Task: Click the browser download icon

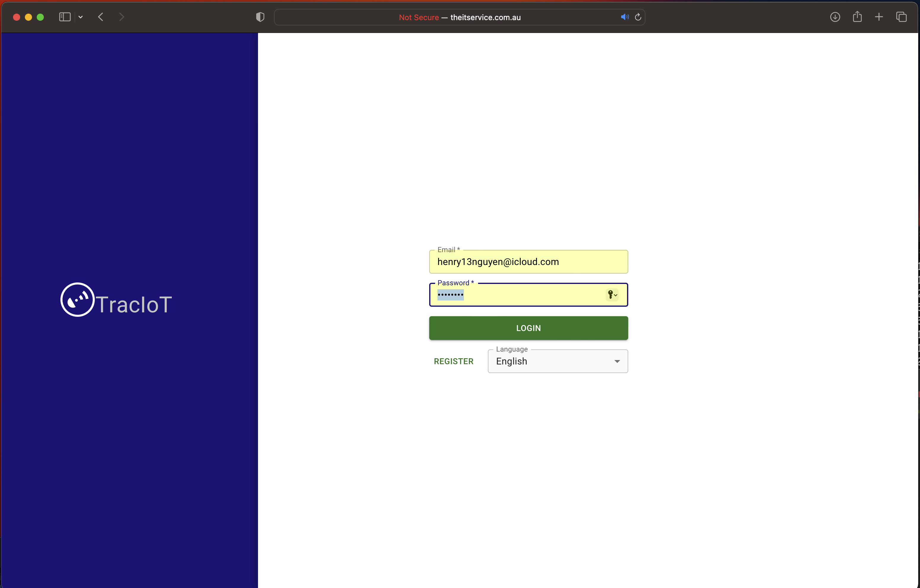Action: tap(835, 17)
